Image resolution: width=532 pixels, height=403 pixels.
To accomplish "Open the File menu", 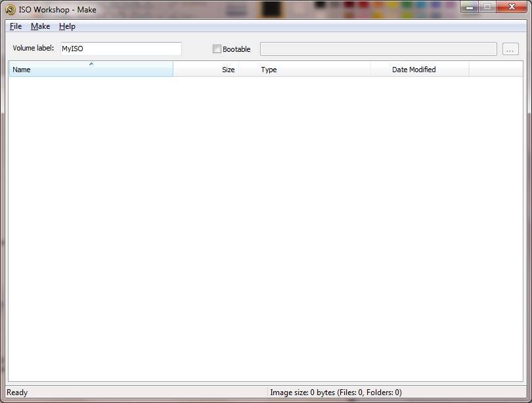I will pos(14,26).
